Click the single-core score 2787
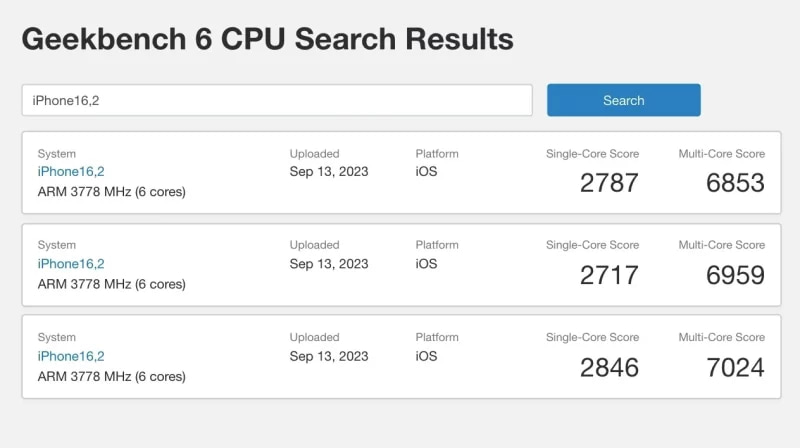This screenshot has height=448, width=800. (609, 183)
